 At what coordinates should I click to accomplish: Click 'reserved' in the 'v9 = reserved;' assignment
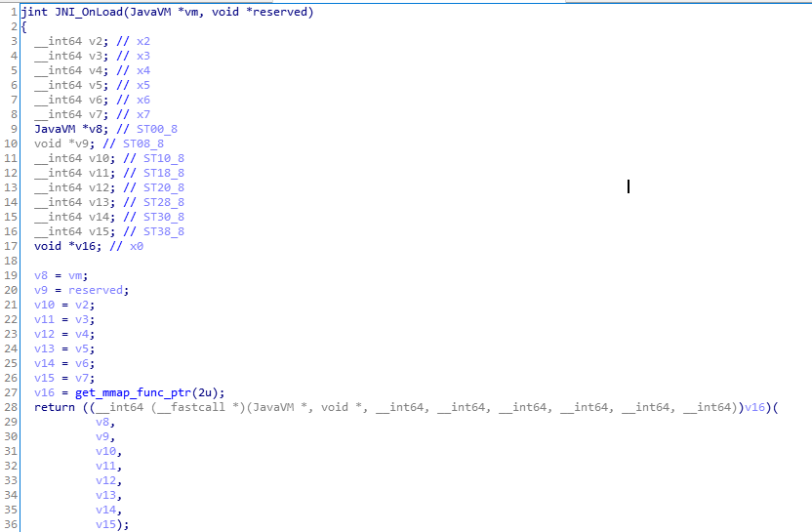pyautogui.click(x=96, y=290)
